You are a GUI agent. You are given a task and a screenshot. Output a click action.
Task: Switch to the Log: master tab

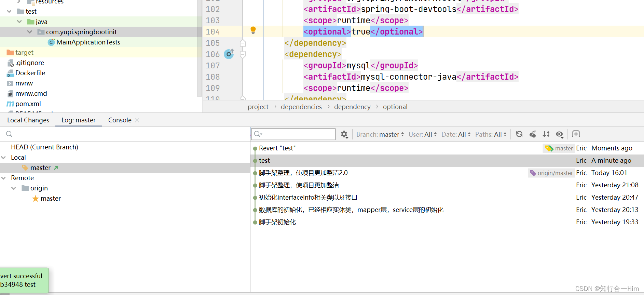click(79, 120)
